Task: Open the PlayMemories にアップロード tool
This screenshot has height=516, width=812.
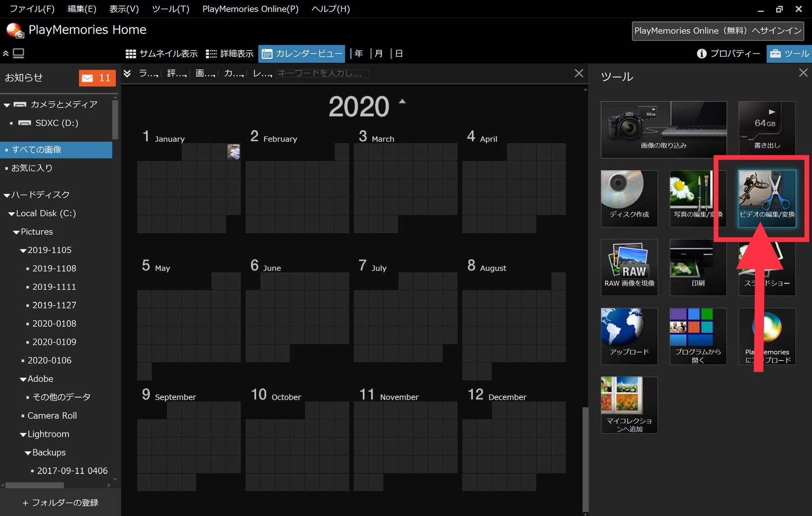Action: point(767,336)
